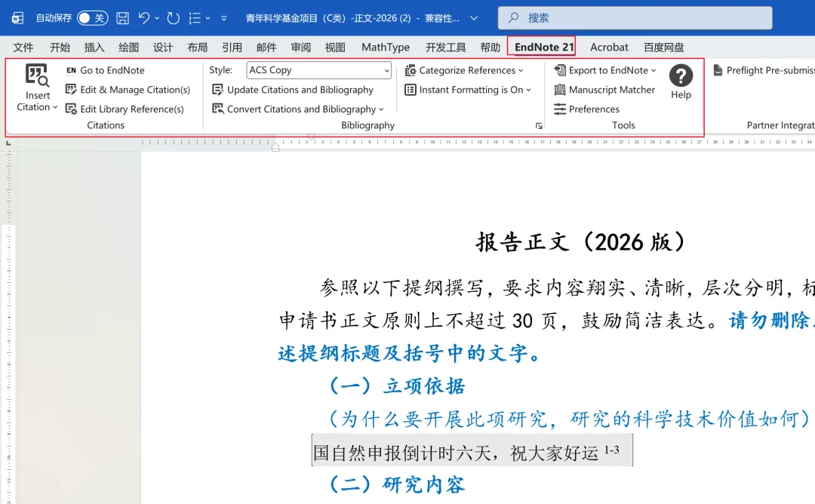The width and height of the screenshot is (815, 504).
Task: Click the list numbering quick-access icon
Action: (195, 18)
